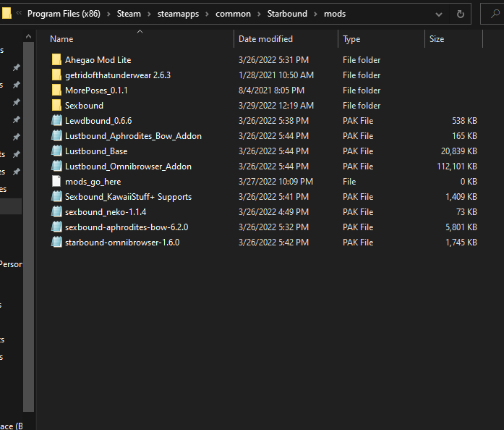Click the MorePoses_0.1.1 folder icon
This screenshot has height=430, width=504.
[x=56, y=90]
